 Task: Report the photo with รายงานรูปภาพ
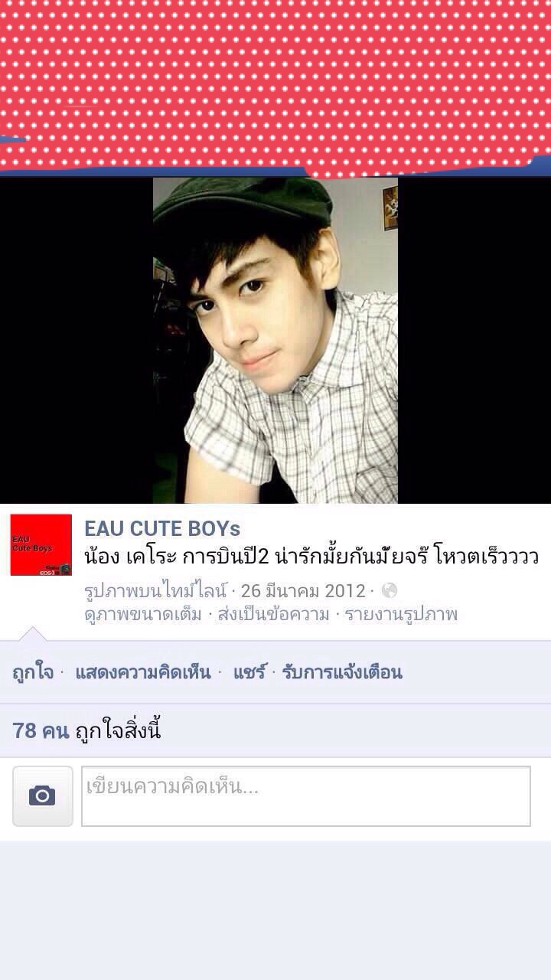tap(401, 614)
